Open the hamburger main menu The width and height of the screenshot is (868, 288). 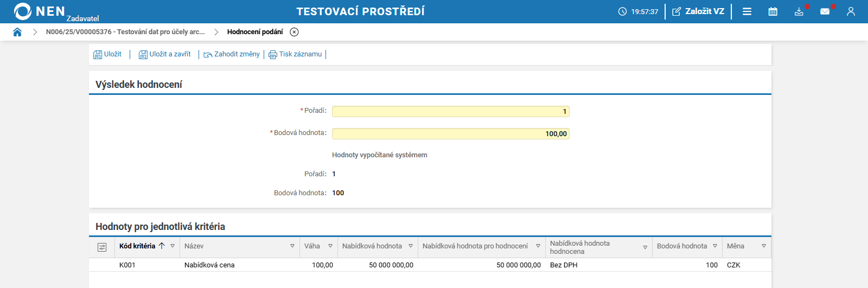(747, 11)
